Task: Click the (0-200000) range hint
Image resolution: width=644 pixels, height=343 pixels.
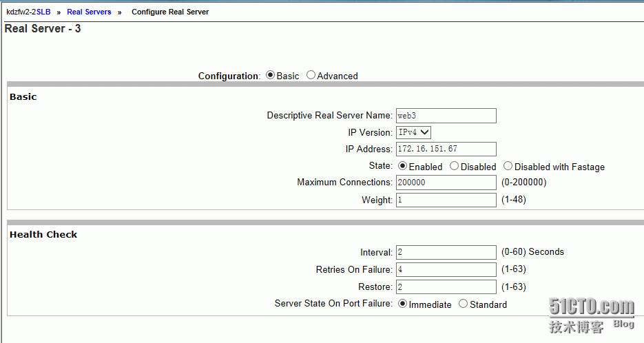Action: click(523, 183)
